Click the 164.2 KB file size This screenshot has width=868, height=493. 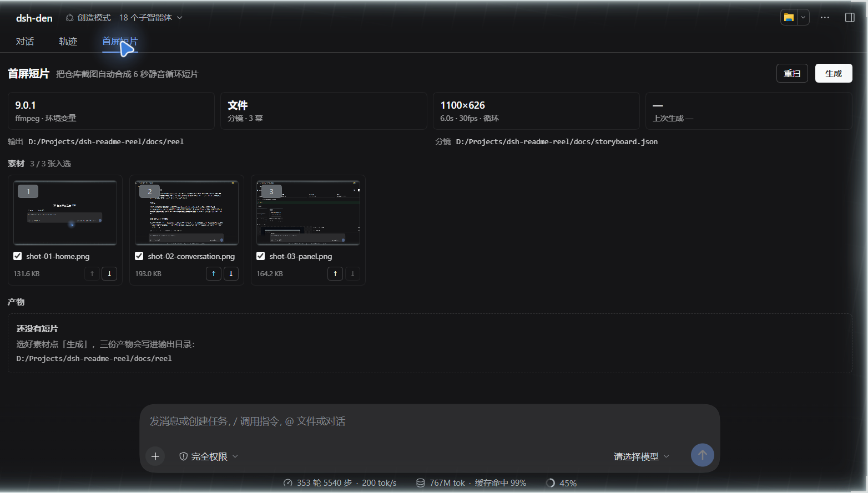pyautogui.click(x=270, y=274)
